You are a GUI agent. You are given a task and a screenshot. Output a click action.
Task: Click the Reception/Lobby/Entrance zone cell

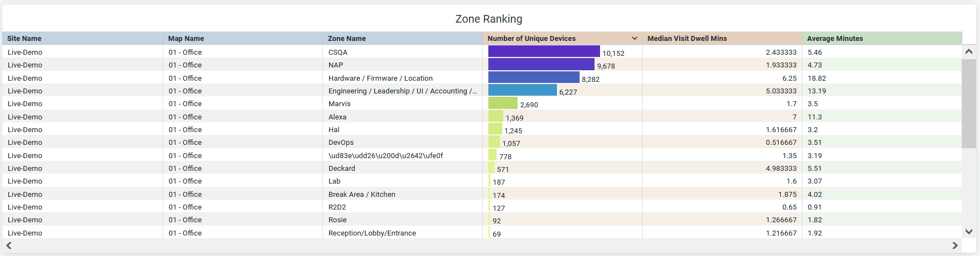372,233
